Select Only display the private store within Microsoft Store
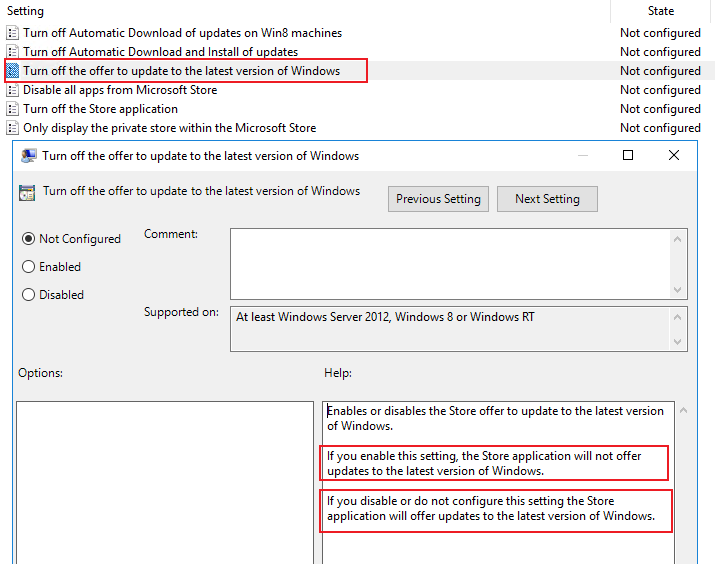The height and width of the screenshot is (564, 715). click(x=170, y=128)
